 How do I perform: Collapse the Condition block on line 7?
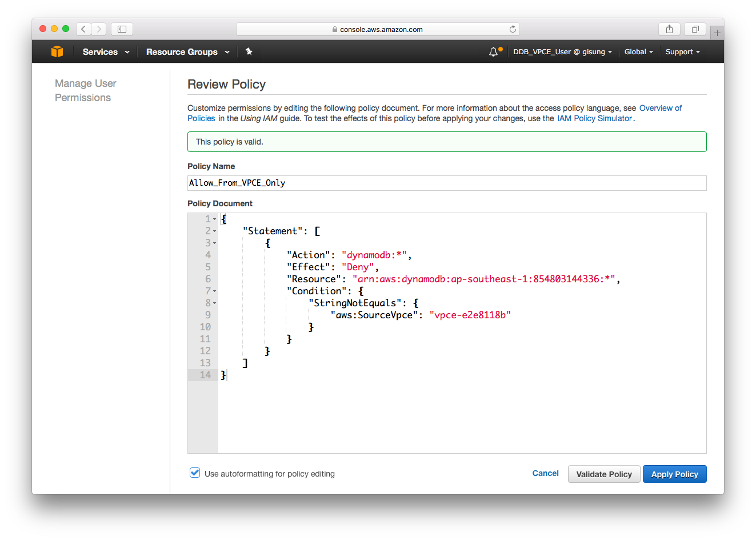[213, 290]
